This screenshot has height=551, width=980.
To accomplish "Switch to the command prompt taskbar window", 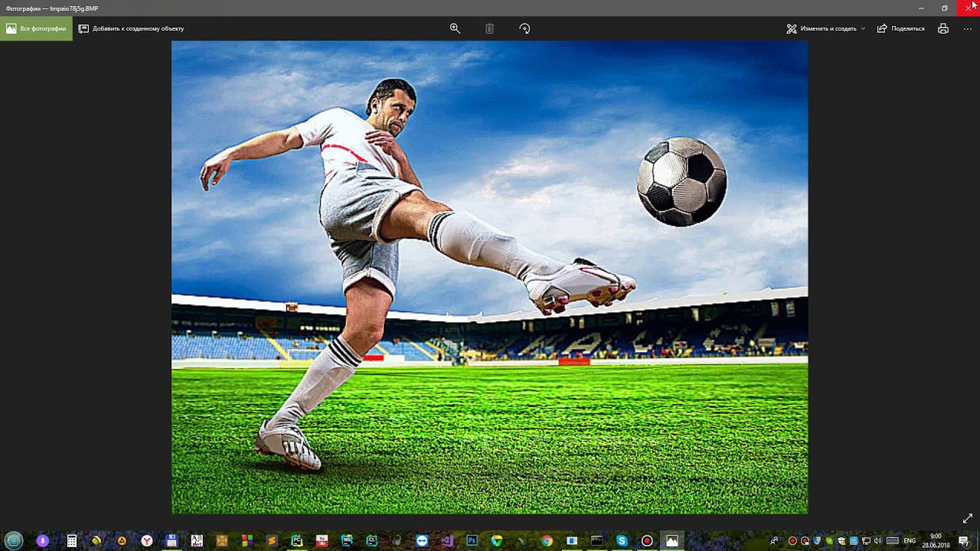I will pos(596,540).
